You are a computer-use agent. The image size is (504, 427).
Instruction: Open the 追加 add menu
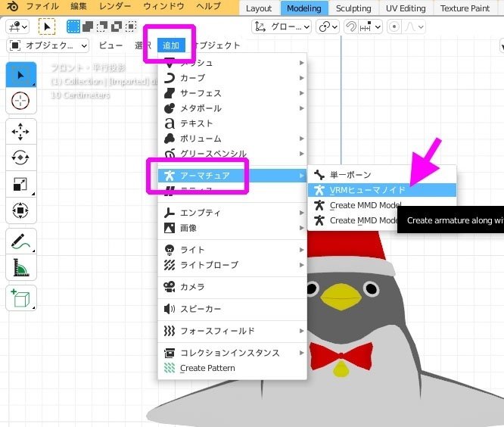(171, 45)
